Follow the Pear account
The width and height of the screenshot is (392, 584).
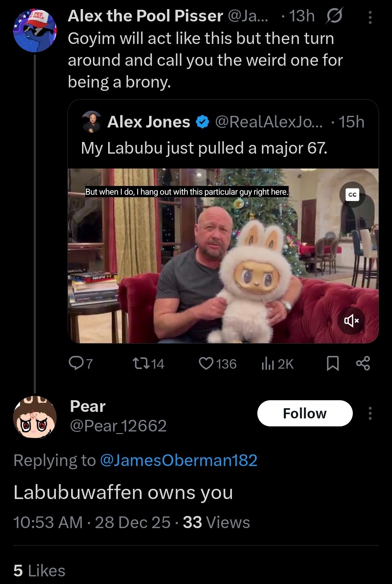click(305, 413)
